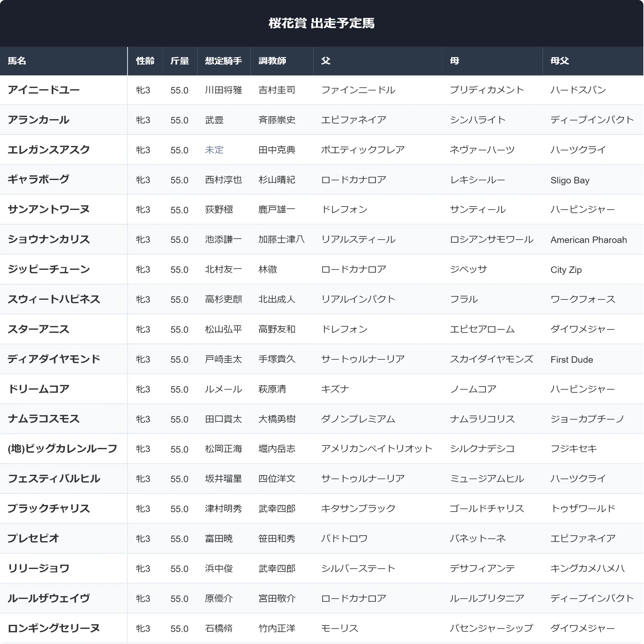
Task: Click jockey 松山弘平
Action: pos(224,329)
